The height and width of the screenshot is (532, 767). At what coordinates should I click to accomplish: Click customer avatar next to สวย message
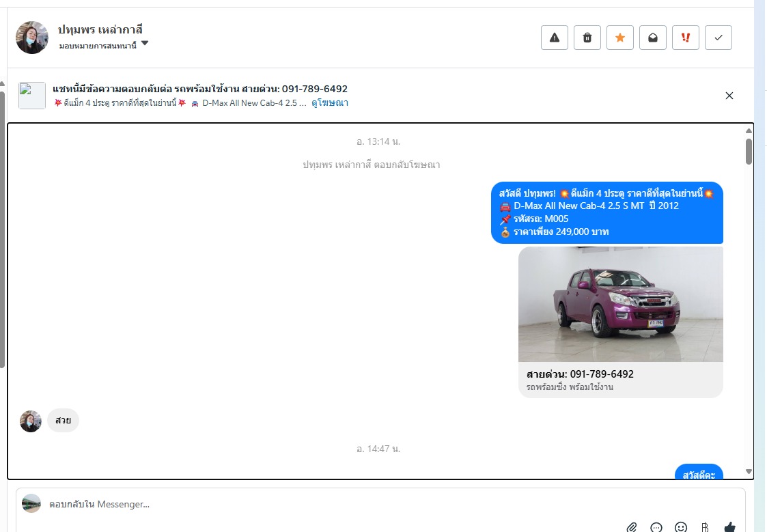point(31,421)
